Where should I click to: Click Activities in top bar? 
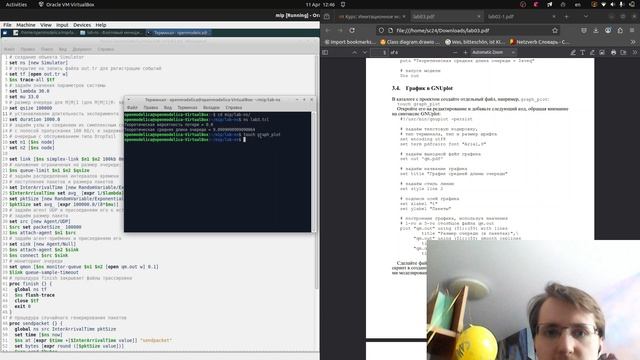(16, 4)
